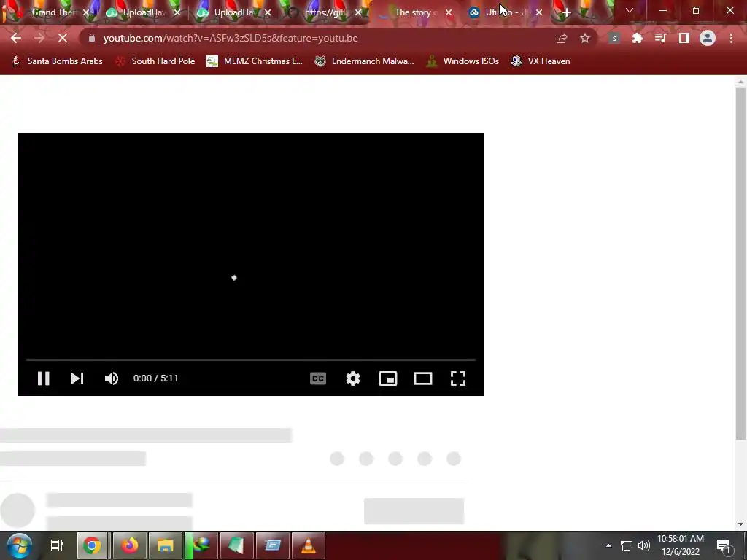Image resolution: width=747 pixels, height=560 pixels.
Task: Show hidden system tray icons
Action: [x=608, y=545]
